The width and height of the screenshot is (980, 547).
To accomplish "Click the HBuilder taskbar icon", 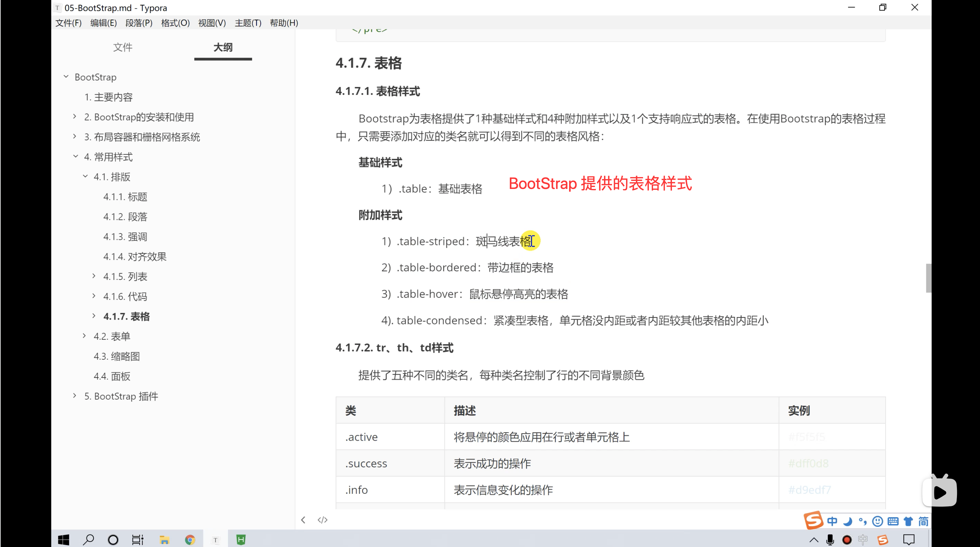I will point(241,539).
